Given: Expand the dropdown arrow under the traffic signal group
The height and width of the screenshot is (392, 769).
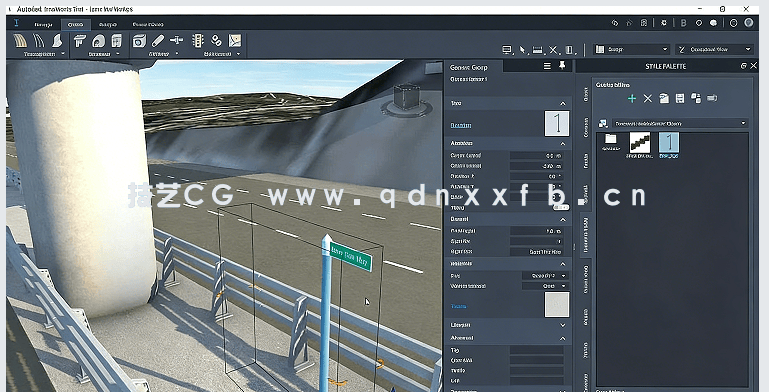Looking at the screenshot, I should (239, 54).
